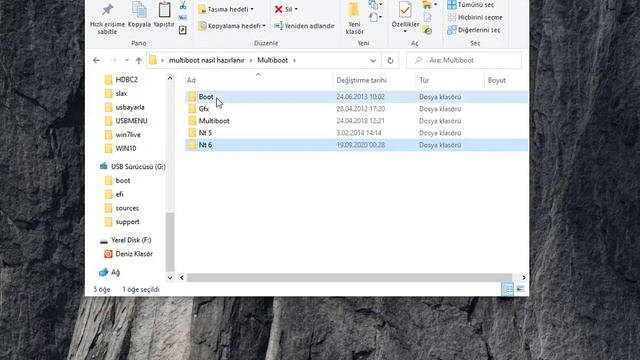Viewport: 640px width, 360px height.
Task: Open the Sil dropdown arrow
Action: pyautogui.click(x=296, y=9)
